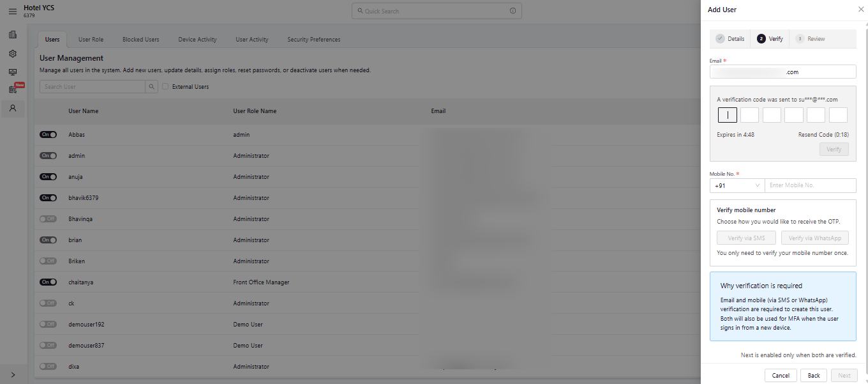This screenshot has height=384, width=868.
Task: Click the Next button
Action: [x=844, y=375]
